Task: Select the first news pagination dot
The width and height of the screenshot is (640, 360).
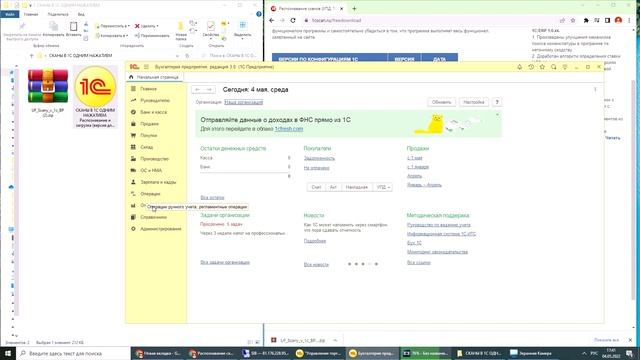Action: (x=349, y=264)
